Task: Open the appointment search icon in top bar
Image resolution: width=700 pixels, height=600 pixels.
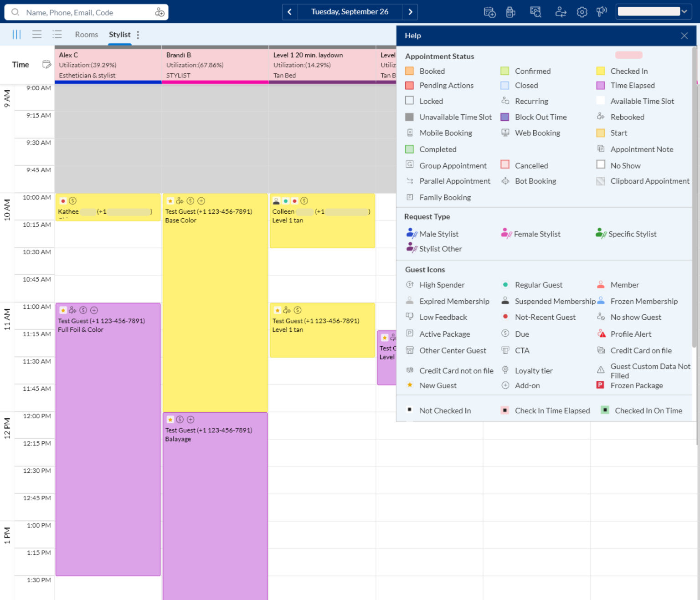Action: tap(535, 12)
